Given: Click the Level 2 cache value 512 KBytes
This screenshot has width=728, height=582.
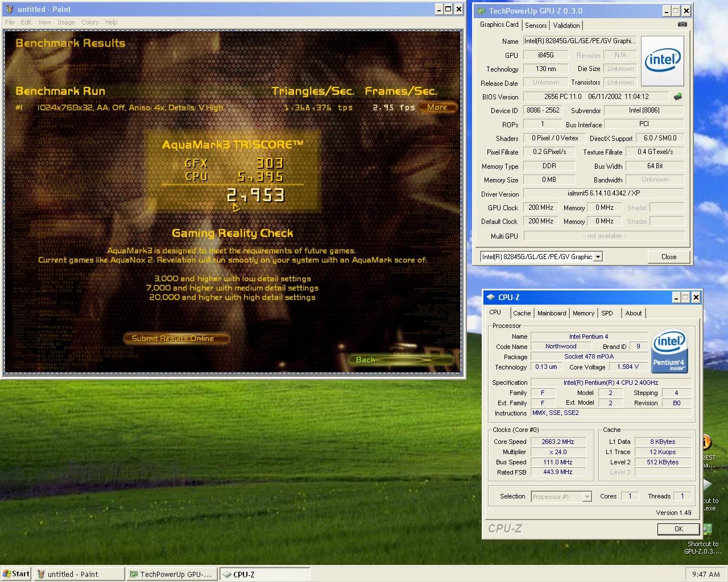Looking at the screenshot, I should coord(663,462).
